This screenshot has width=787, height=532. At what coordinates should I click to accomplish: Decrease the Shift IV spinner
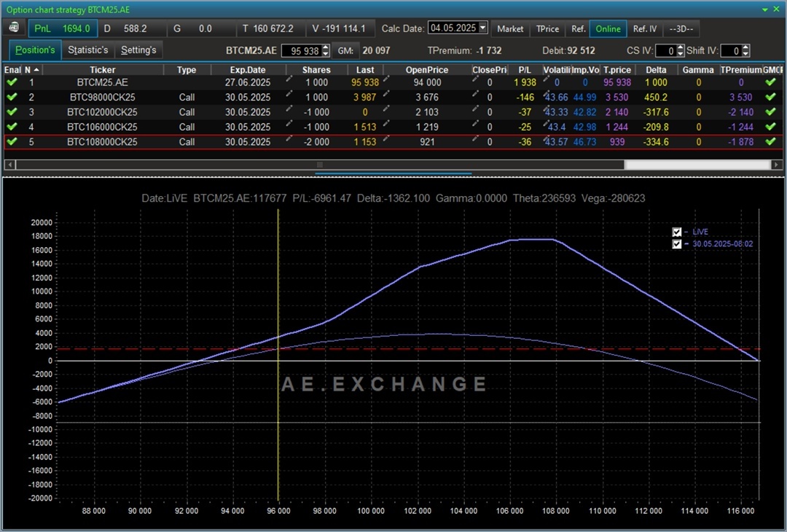coord(746,54)
